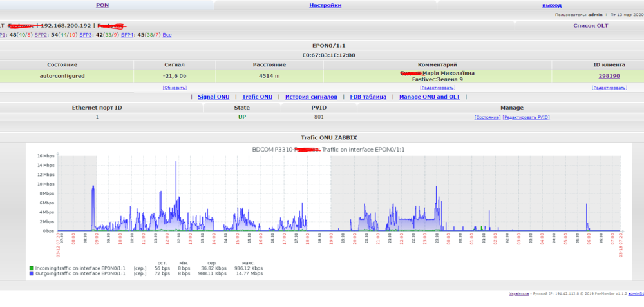Screen dimensions: 644x307
Task: Click the green incoming traffic legend swatch
Action: click(32, 268)
